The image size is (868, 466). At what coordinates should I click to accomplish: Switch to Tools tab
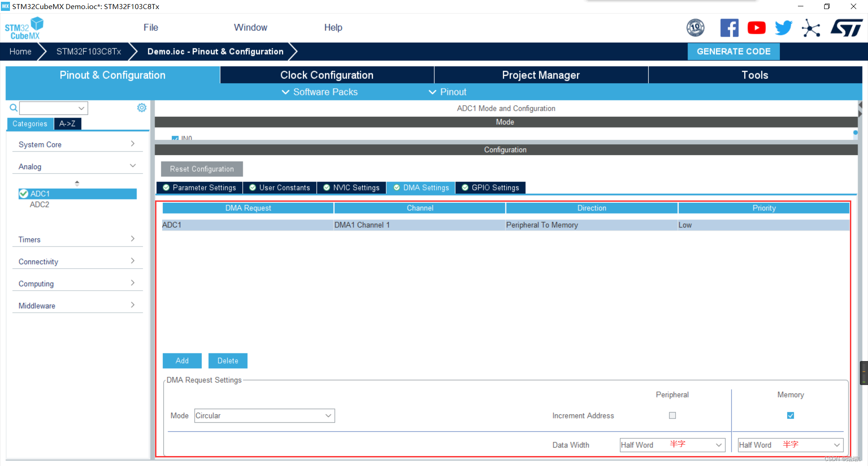(755, 75)
